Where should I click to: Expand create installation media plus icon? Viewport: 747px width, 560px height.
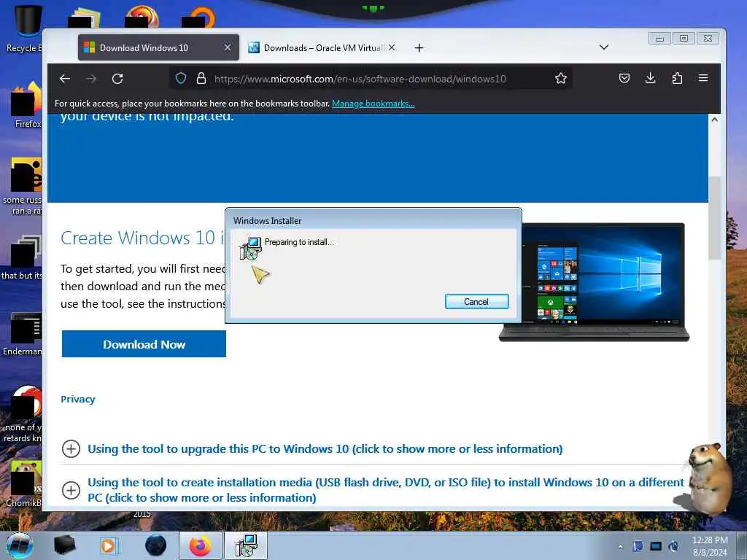(71, 490)
